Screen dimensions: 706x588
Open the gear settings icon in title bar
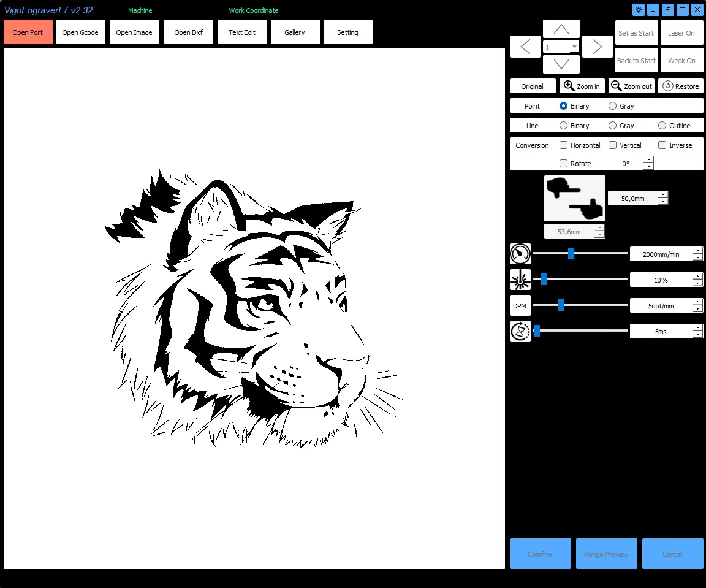point(639,10)
